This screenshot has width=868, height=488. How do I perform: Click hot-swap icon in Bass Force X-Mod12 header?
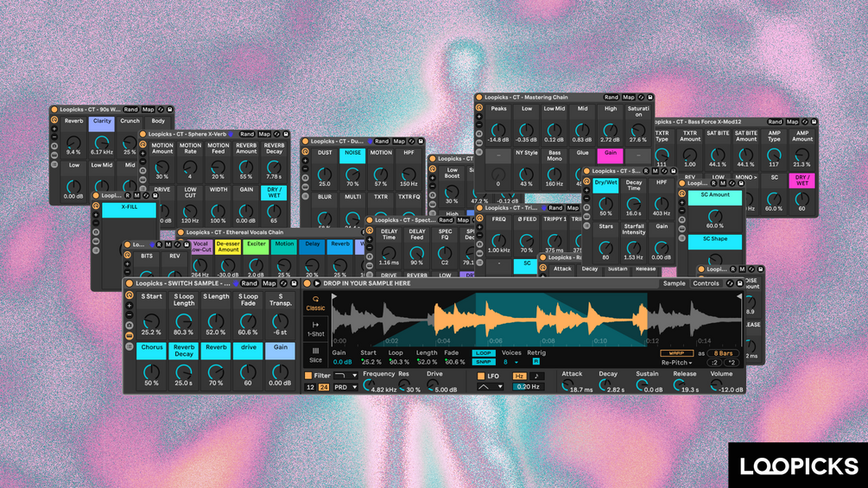click(x=805, y=122)
